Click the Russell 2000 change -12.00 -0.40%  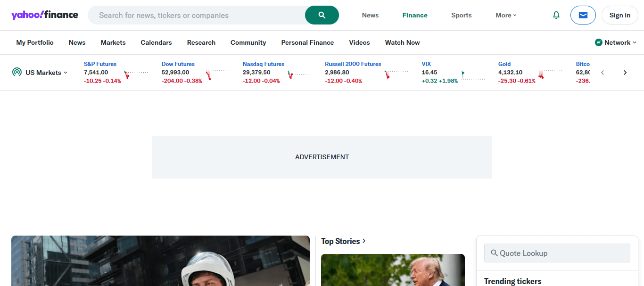pos(344,81)
